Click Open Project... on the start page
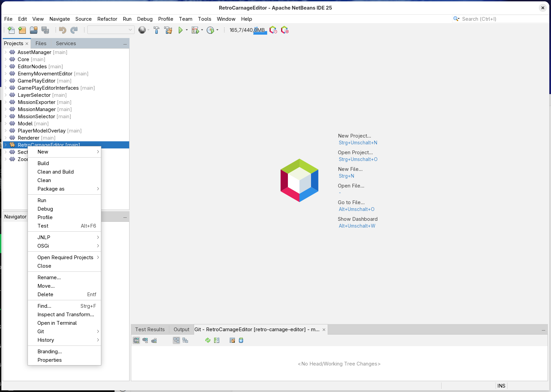551x392 pixels. pyautogui.click(x=355, y=153)
